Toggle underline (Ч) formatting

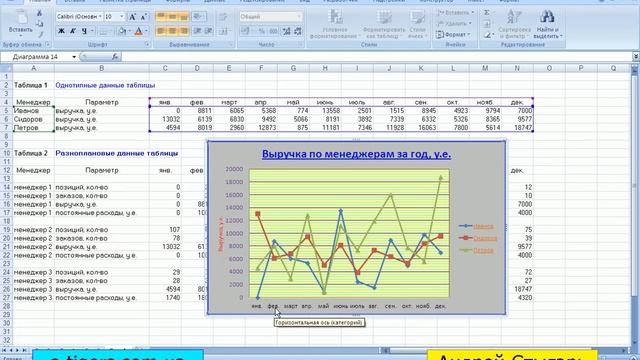[84, 31]
